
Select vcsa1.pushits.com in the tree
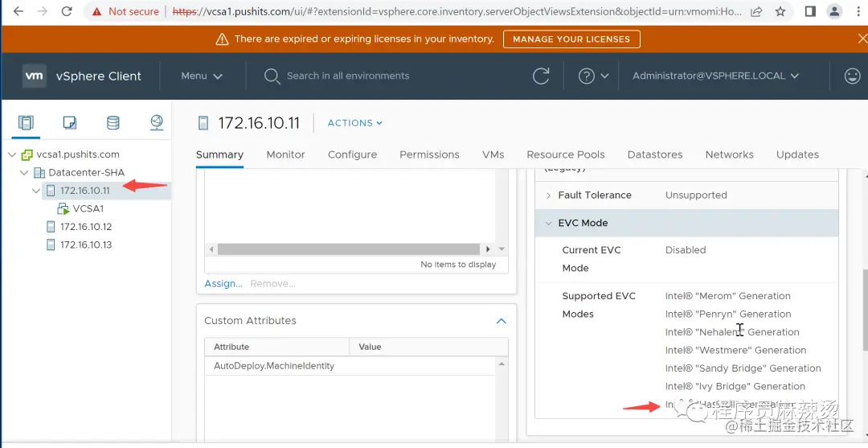(77, 154)
